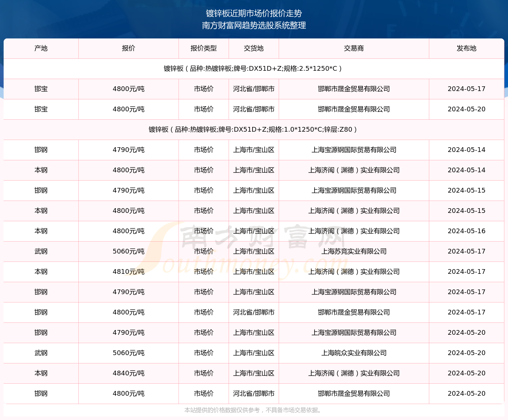Click the 产地 column header
The image size is (508, 420).
pos(41,48)
